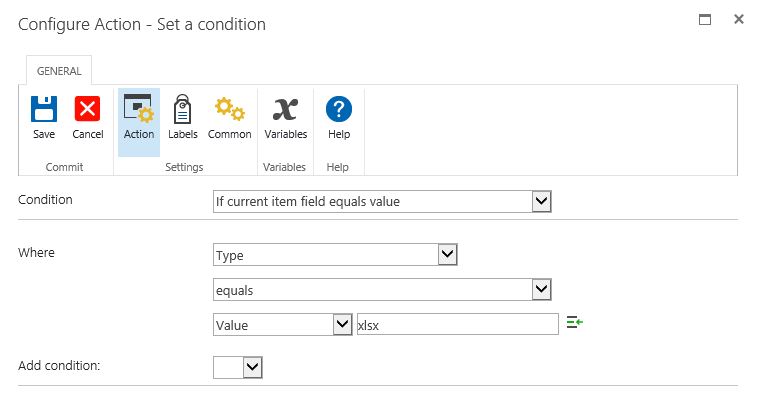Click the equals comparison selection box
Viewport: 759px width, 397px height.
click(382, 290)
